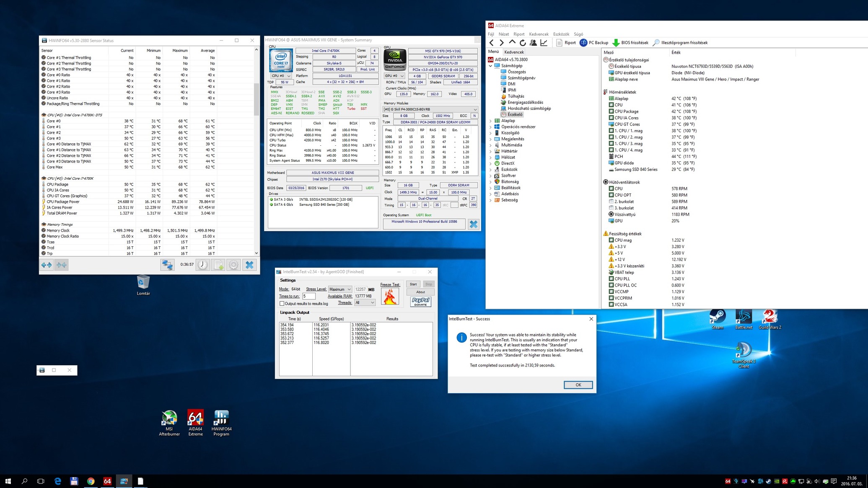
Task: Open Chrome from the taskbar
Action: (91, 481)
